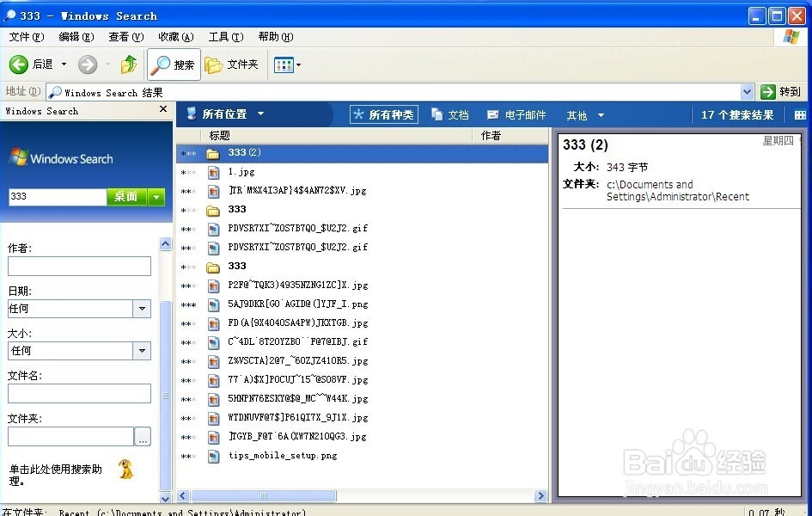This screenshot has width=812, height=516.
Task: Open the View menu
Action: click(125, 37)
